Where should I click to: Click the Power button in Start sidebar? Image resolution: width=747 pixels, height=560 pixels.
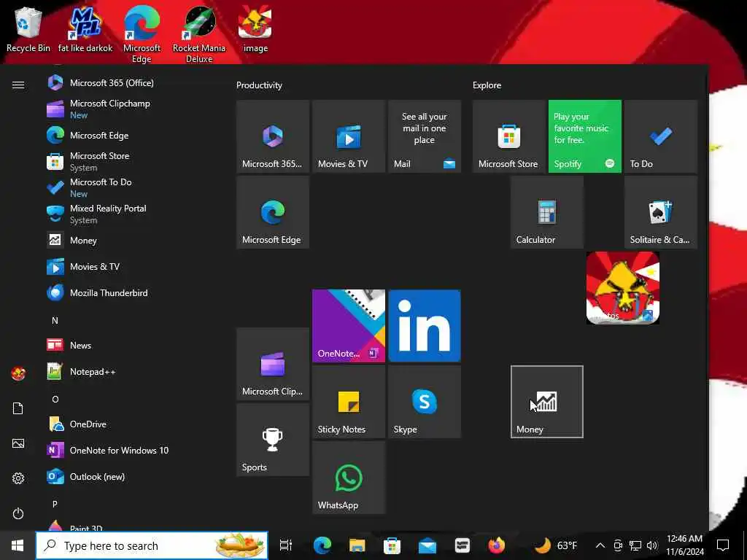18,513
